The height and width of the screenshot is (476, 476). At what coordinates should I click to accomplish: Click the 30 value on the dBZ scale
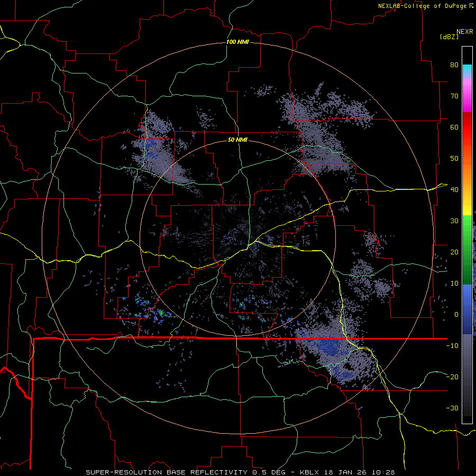454,221
